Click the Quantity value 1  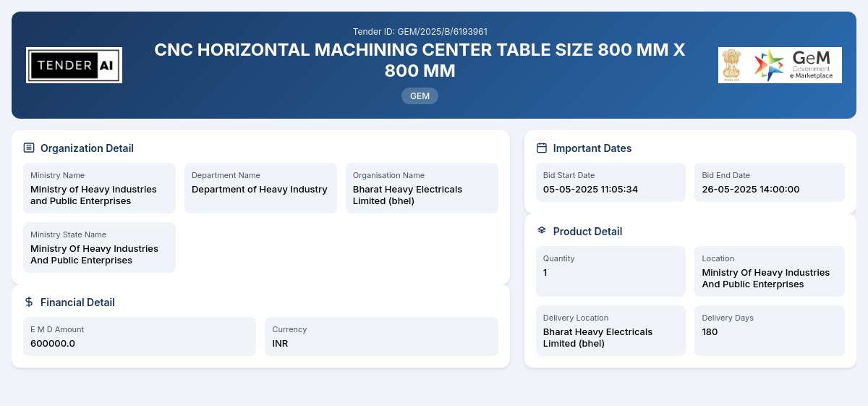coord(545,273)
